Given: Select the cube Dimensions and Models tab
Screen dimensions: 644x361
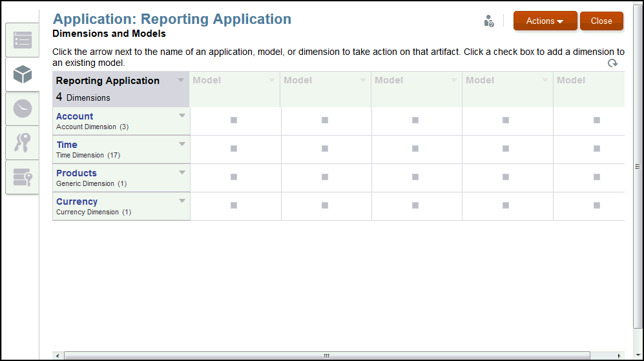Looking at the screenshot, I should point(23,74).
